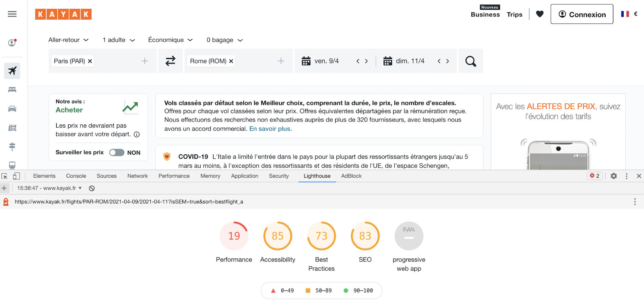Screen dimensions: 644x305
Task: Shift return date one day later
Action: (447, 61)
